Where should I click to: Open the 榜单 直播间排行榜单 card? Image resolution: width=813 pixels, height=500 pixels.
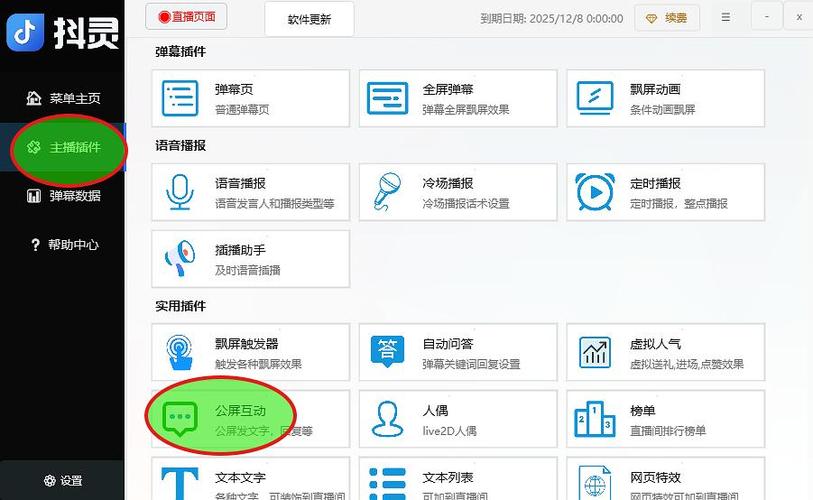[x=665, y=419]
